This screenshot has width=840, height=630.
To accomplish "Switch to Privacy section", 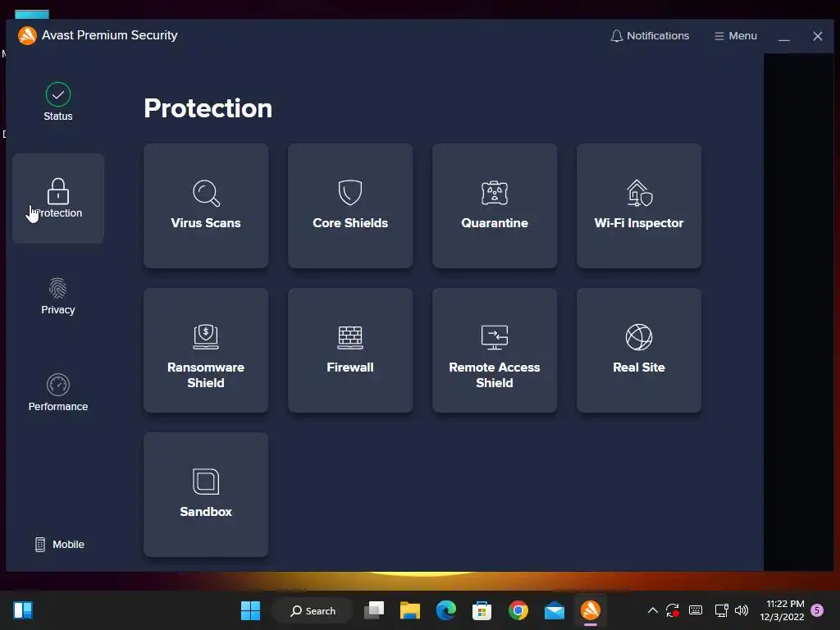I will point(58,295).
